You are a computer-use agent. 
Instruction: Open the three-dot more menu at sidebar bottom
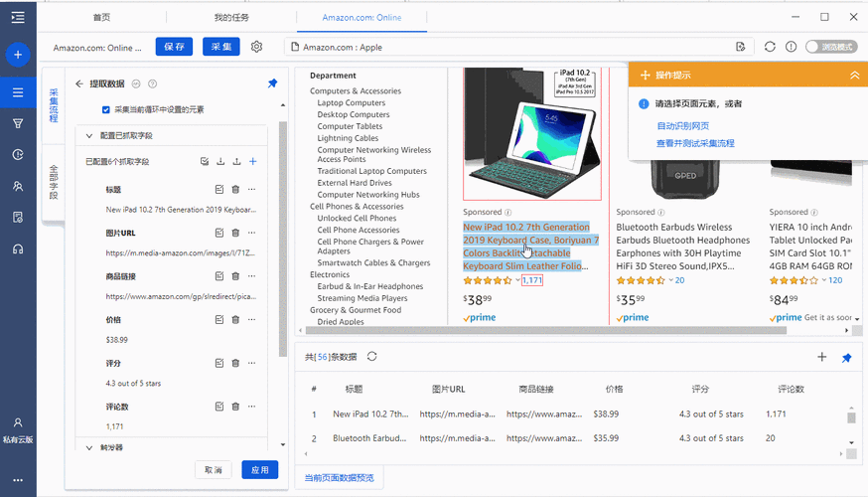18,480
